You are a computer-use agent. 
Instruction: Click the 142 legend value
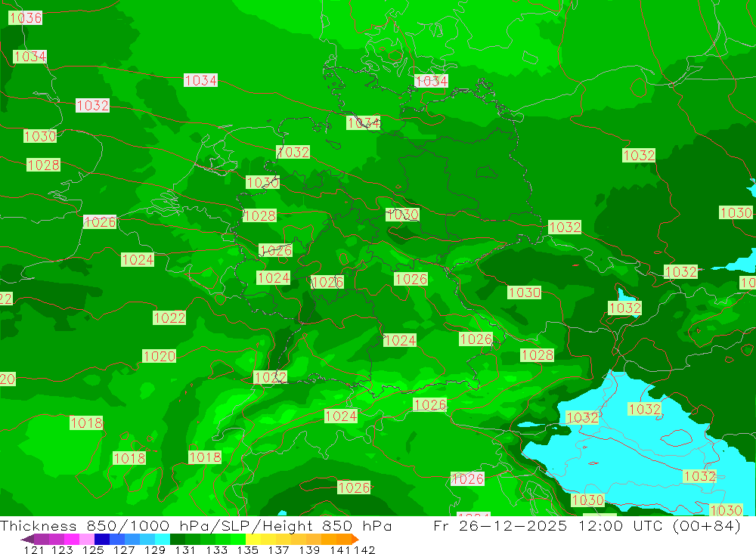point(364,549)
